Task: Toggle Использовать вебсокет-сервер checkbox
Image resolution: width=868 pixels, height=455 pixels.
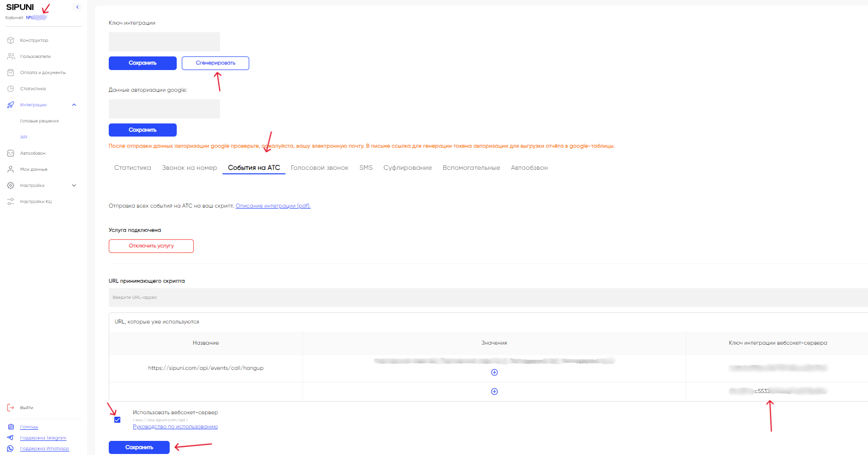Action: (117, 420)
